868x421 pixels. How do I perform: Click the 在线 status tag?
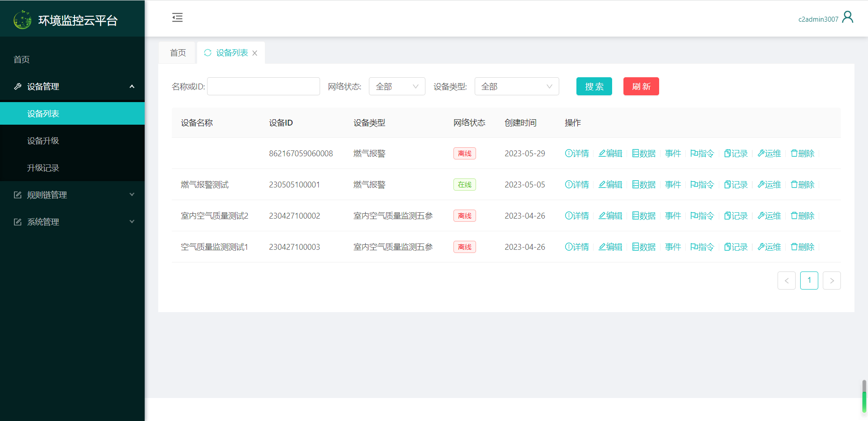point(465,185)
